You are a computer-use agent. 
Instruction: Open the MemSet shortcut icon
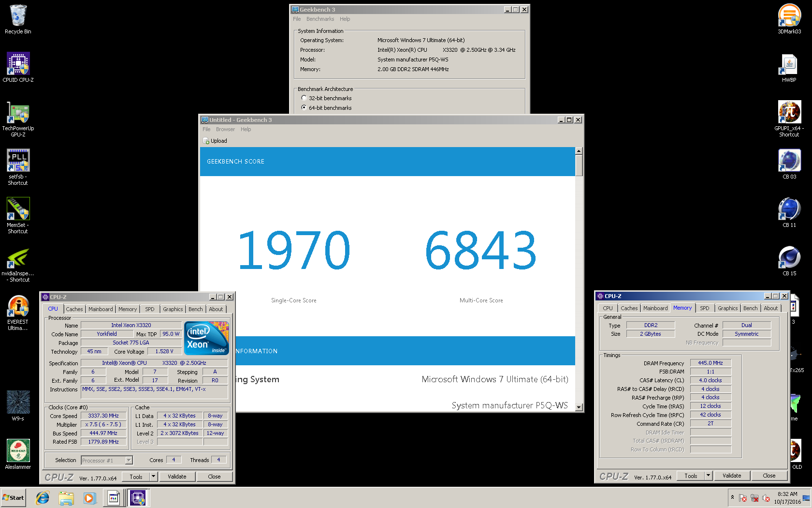(x=18, y=216)
